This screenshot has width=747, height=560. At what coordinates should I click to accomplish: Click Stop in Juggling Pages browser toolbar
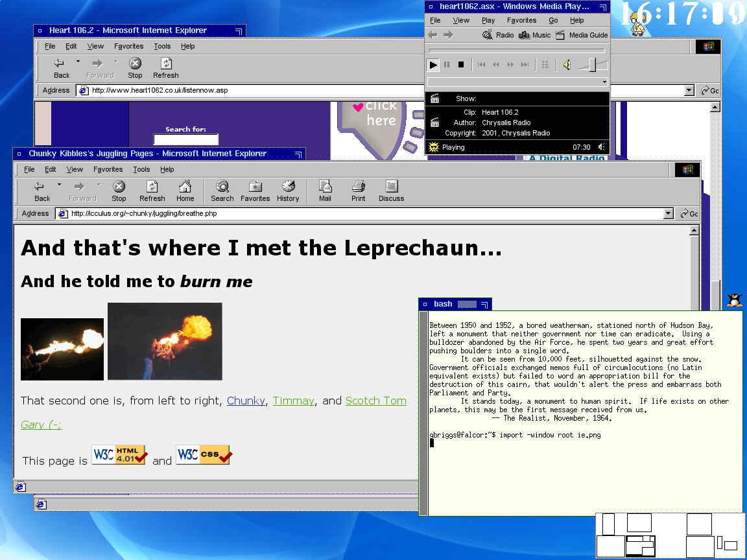(119, 191)
